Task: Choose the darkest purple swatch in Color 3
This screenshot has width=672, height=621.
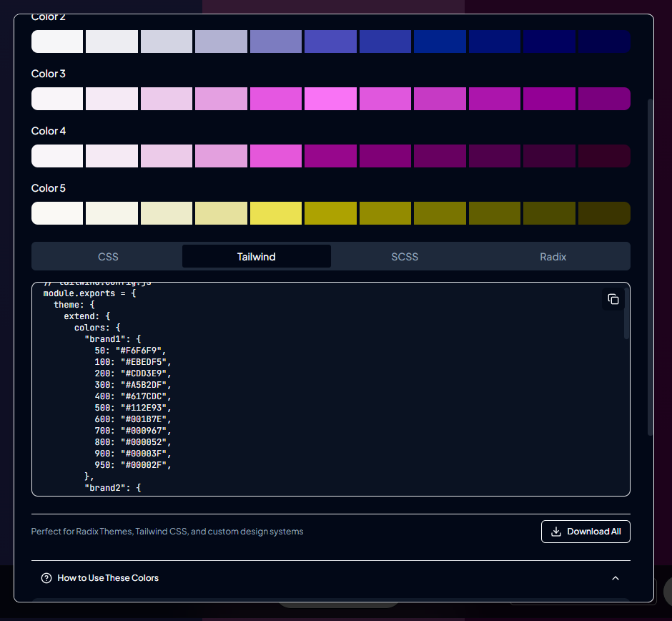Action: (x=604, y=99)
